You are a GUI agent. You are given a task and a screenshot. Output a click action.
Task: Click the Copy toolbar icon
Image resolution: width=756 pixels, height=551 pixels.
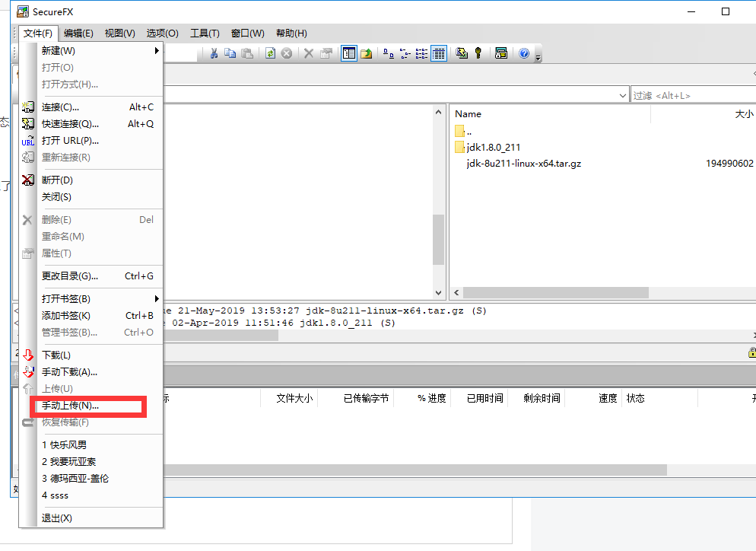(230, 53)
